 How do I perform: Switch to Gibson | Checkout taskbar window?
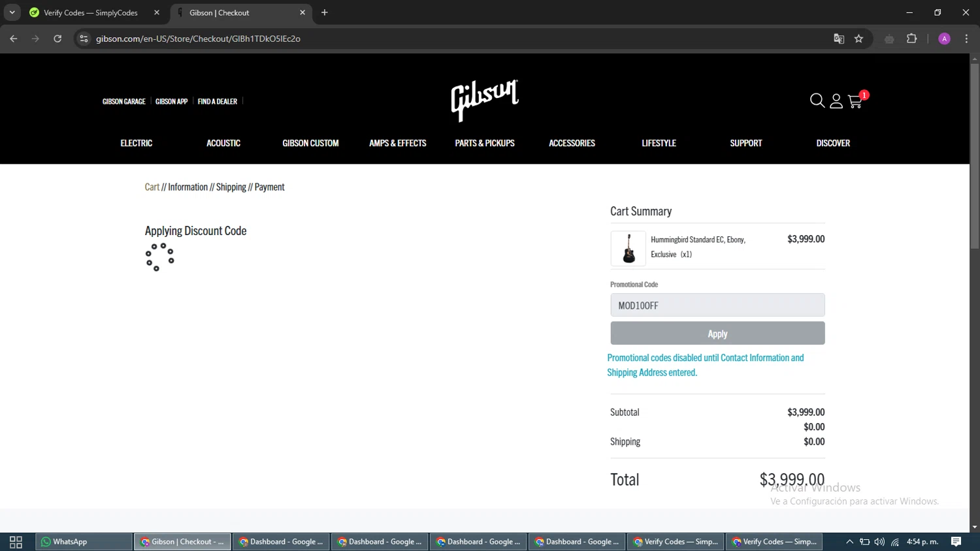(x=182, y=542)
